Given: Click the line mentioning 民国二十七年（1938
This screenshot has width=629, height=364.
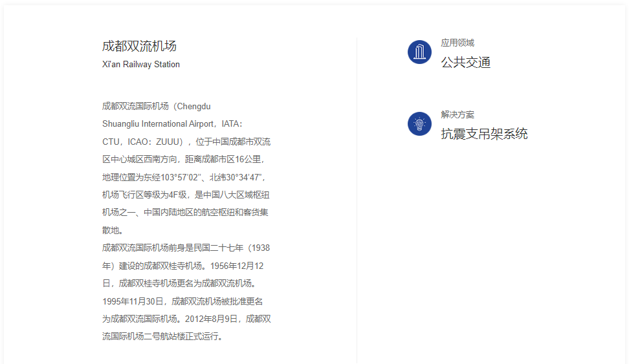Looking at the screenshot, I should tap(186, 248).
